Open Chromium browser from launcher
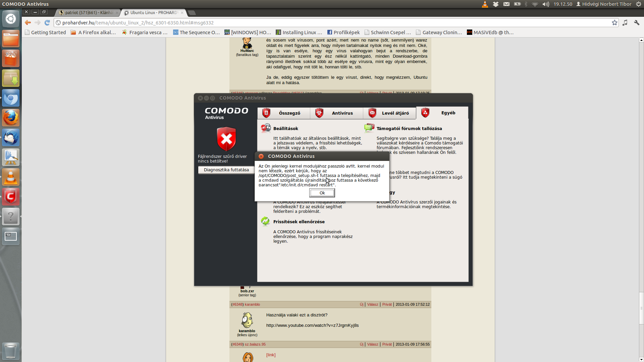 [11, 98]
